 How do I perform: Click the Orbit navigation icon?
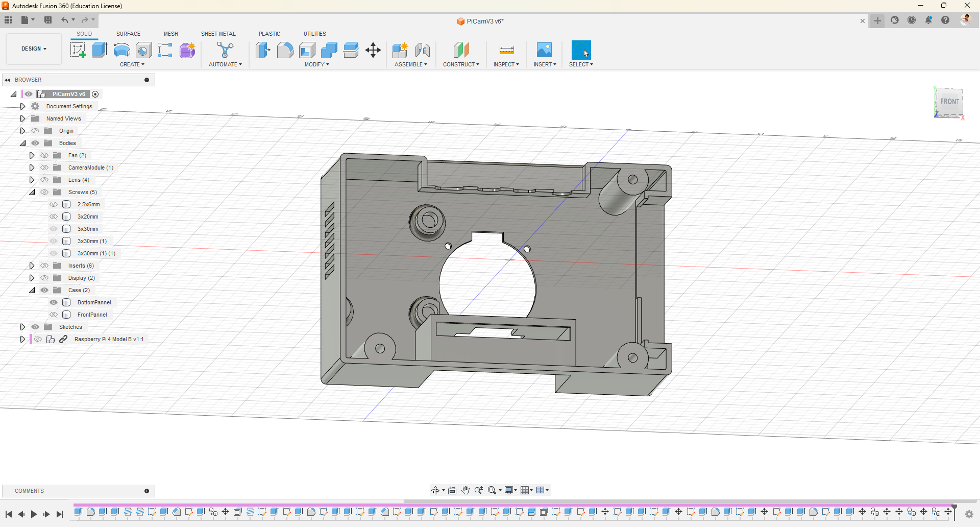pyautogui.click(x=435, y=490)
